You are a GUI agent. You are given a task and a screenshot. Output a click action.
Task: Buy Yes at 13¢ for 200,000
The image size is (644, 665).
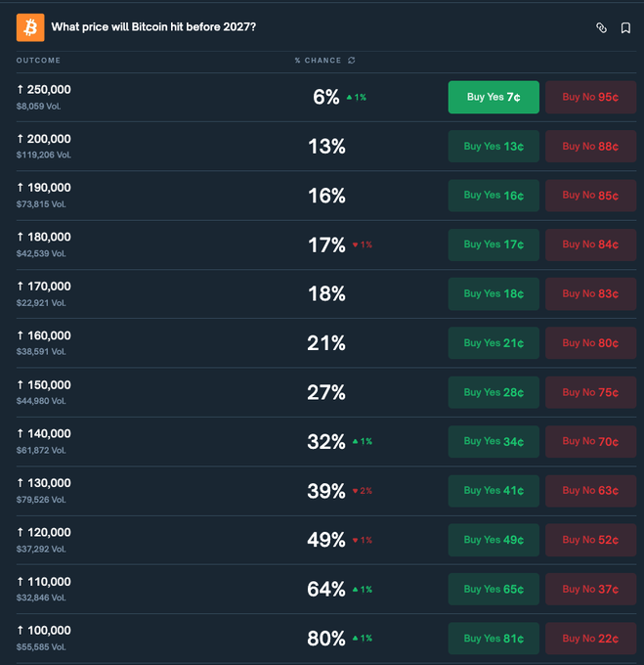pos(494,147)
